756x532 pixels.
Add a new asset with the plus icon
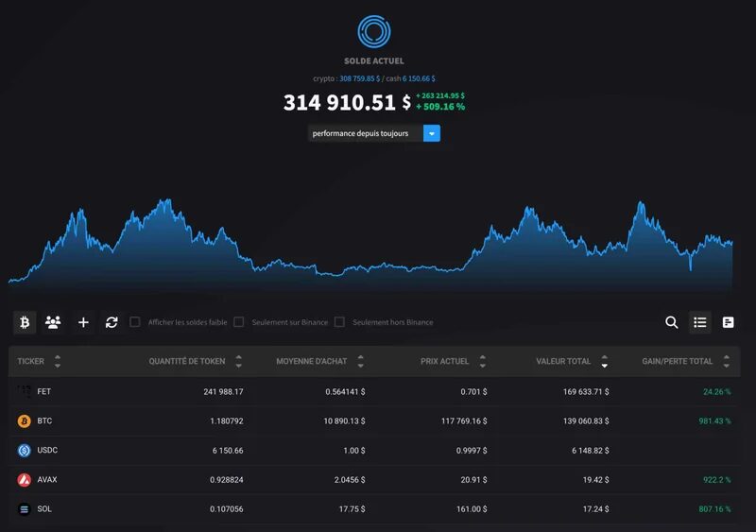[83, 322]
